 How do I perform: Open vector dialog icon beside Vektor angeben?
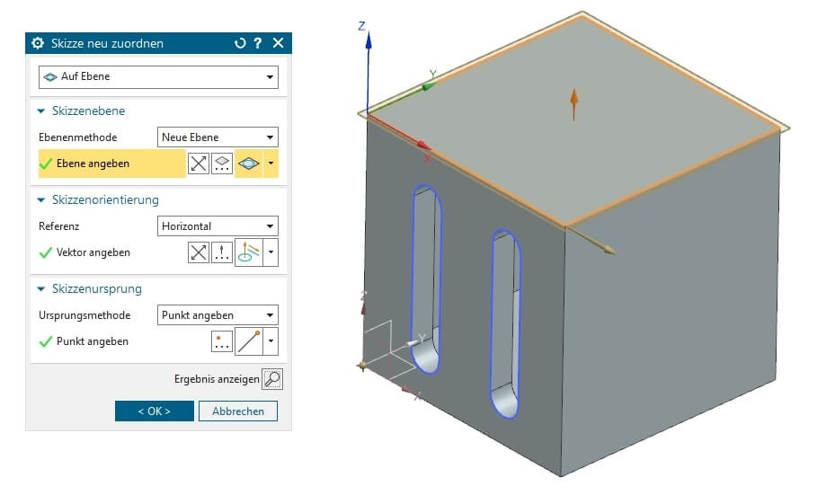coord(222,252)
